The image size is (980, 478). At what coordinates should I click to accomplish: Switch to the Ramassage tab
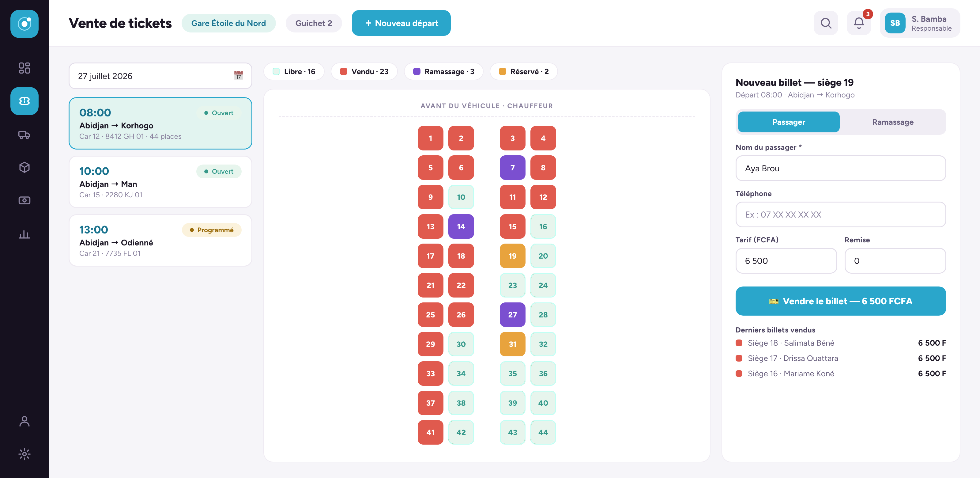(x=892, y=122)
